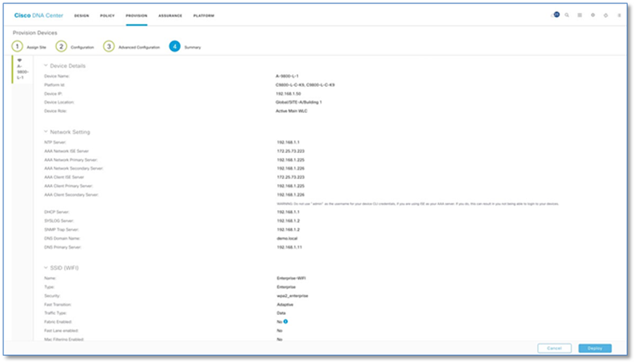
Task: Click Fast Transition value Adaptive
Action: (285, 304)
